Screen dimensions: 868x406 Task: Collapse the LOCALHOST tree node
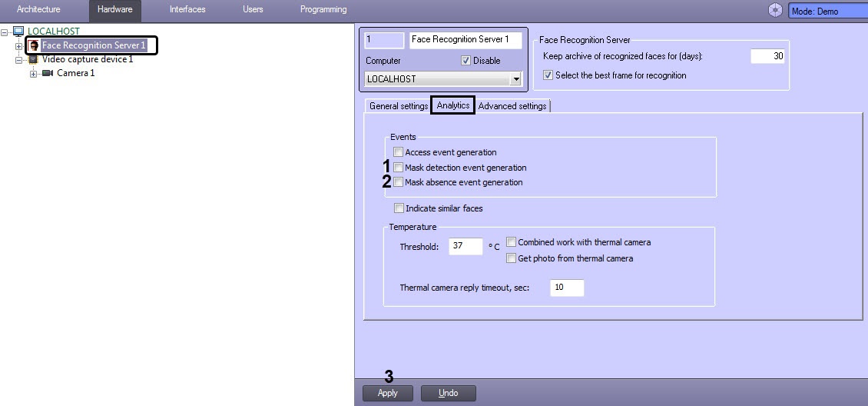5,32
